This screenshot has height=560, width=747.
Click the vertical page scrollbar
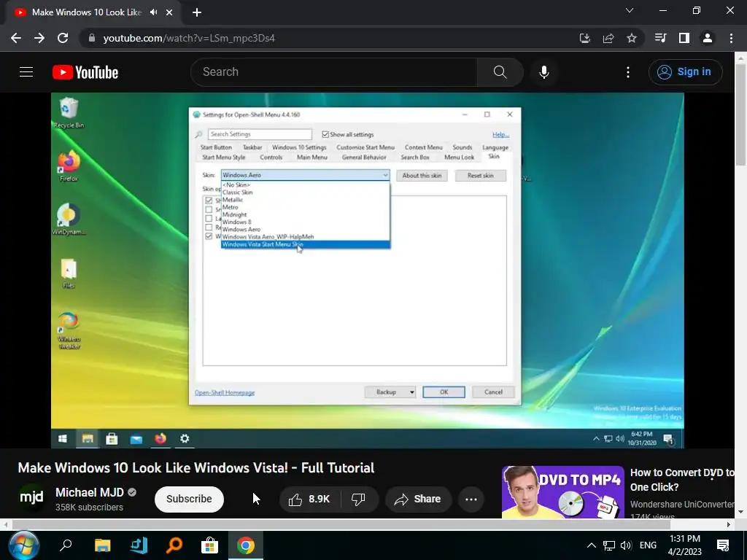tap(740, 114)
